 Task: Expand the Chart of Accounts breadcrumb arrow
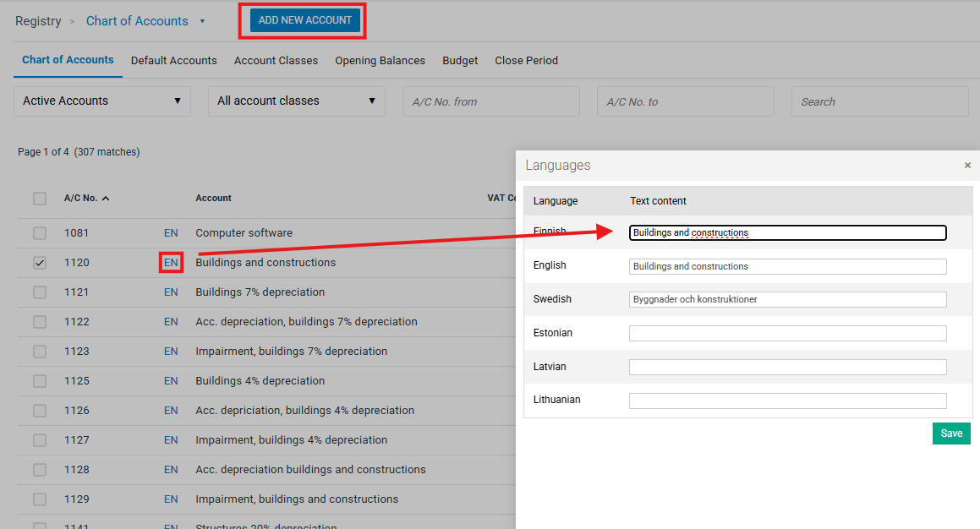[203, 22]
